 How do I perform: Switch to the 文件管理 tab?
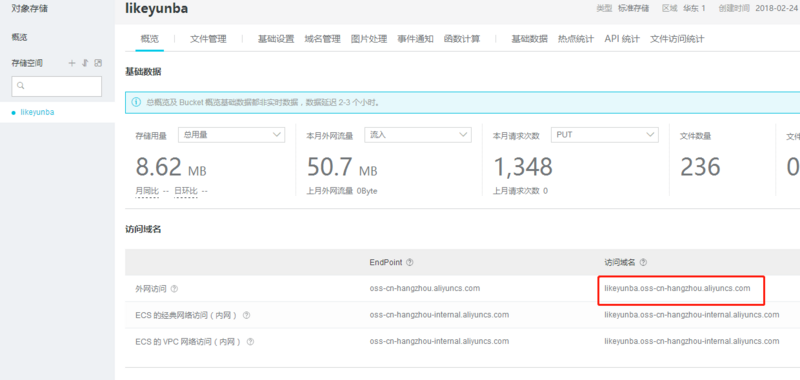[208, 39]
